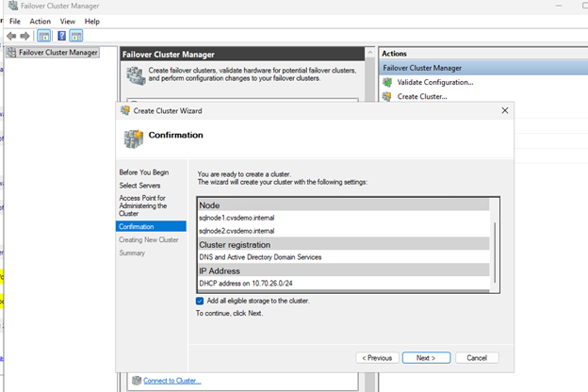Click the Previous button in wizard
This screenshot has width=588, height=392.
[377, 358]
